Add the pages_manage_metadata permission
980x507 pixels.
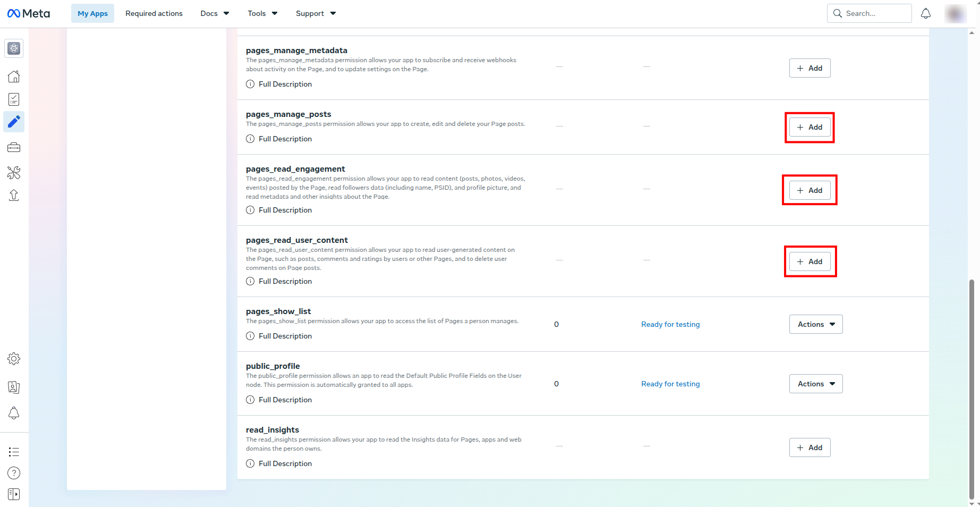pyautogui.click(x=809, y=68)
